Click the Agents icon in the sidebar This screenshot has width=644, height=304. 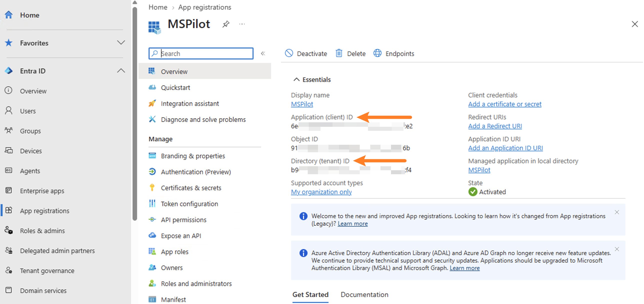[8, 170]
